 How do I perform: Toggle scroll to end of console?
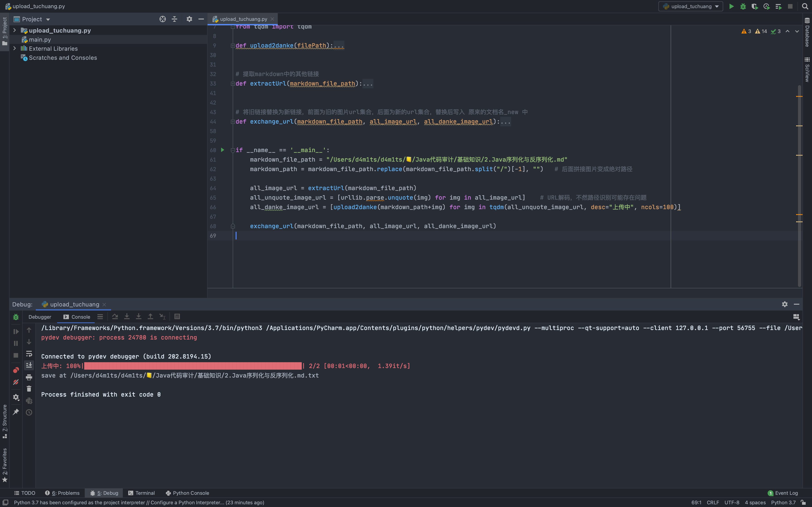pyautogui.click(x=29, y=365)
